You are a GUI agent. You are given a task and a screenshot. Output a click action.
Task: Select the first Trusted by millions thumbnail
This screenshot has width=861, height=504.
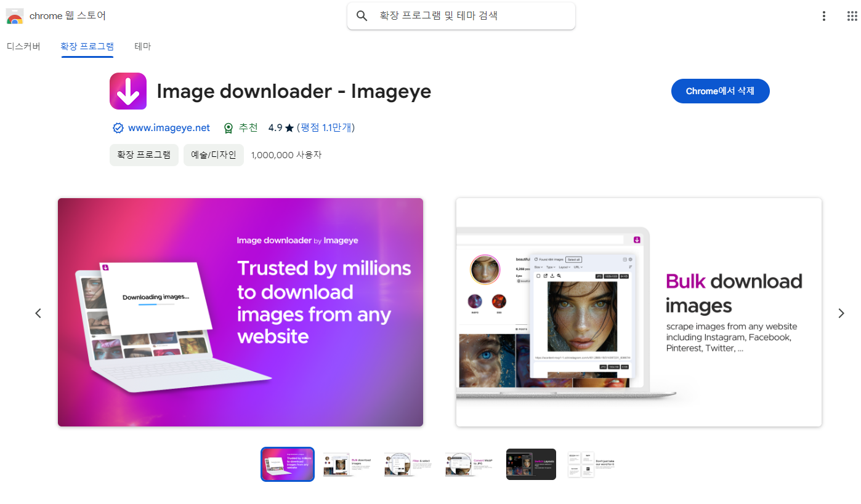[288, 464]
